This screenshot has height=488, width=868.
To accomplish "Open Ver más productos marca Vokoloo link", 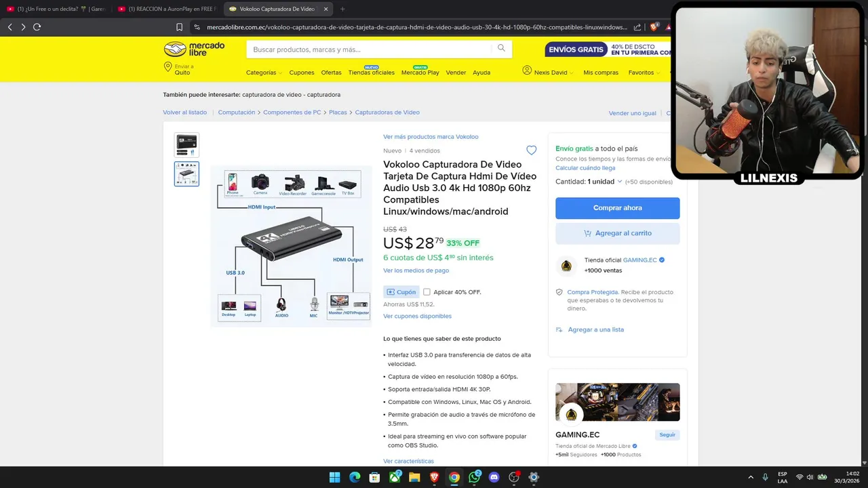I will (x=431, y=137).
